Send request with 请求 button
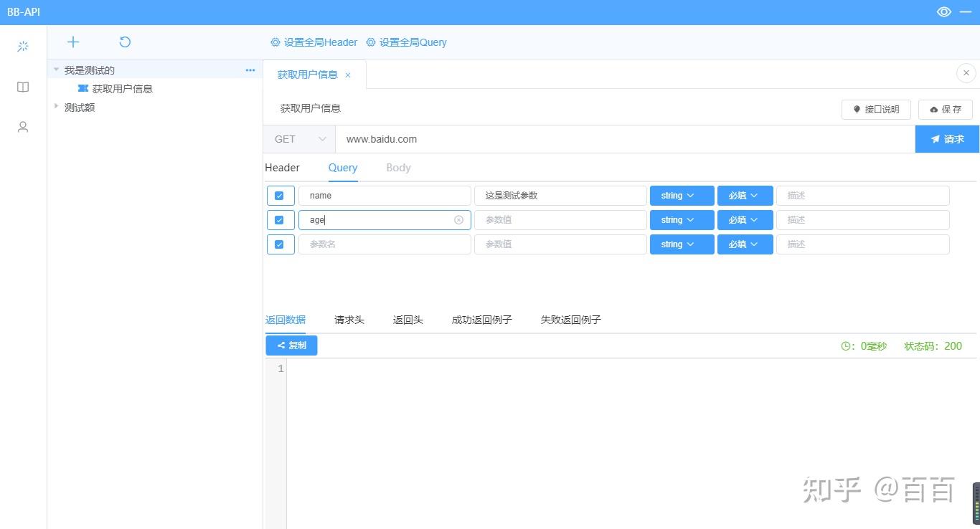 point(947,139)
